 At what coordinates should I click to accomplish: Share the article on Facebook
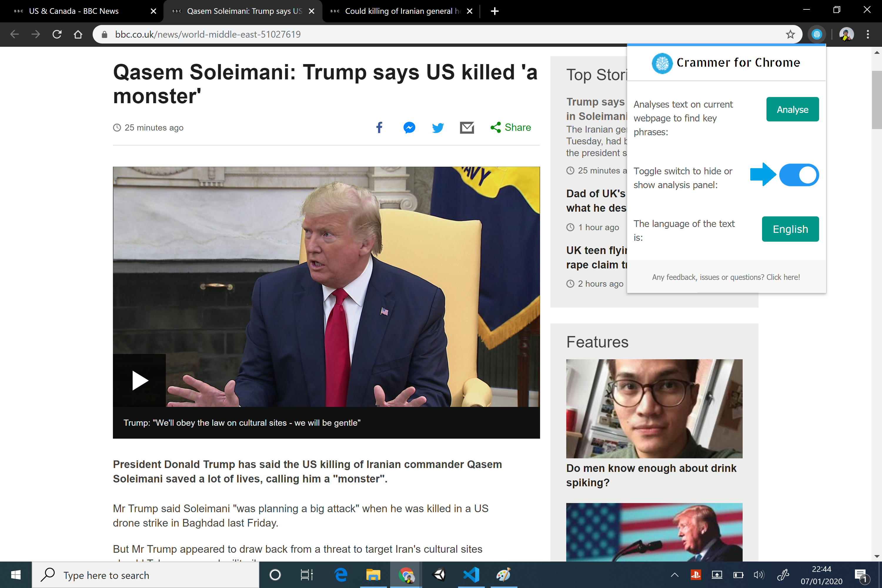[379, 128]
